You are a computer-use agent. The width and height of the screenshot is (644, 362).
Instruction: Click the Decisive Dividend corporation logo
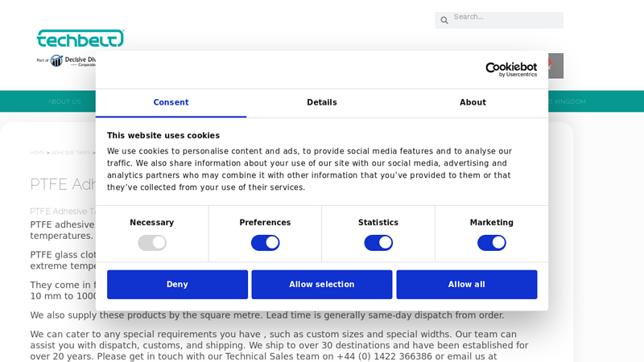point(72,61)
